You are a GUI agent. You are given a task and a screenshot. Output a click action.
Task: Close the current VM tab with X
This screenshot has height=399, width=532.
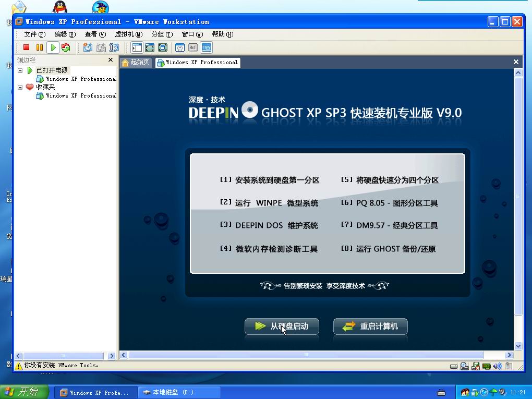[x=516, y=62]
